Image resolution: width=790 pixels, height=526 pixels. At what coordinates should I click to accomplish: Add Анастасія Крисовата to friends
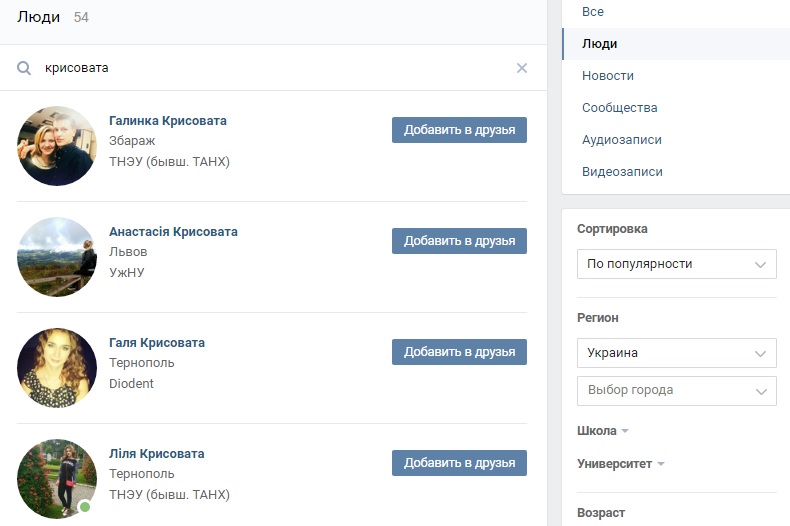point(459,241)
